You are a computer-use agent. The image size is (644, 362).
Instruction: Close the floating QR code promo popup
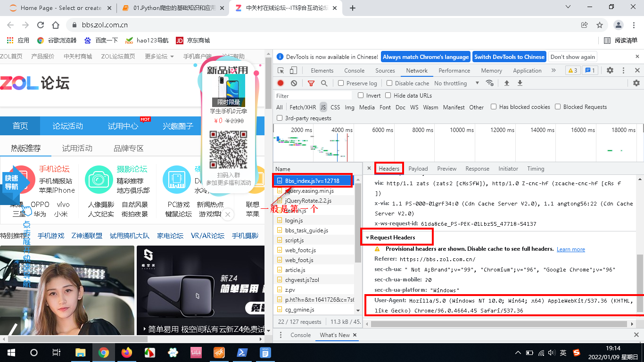pyautogui.click(x=227, y=214)
